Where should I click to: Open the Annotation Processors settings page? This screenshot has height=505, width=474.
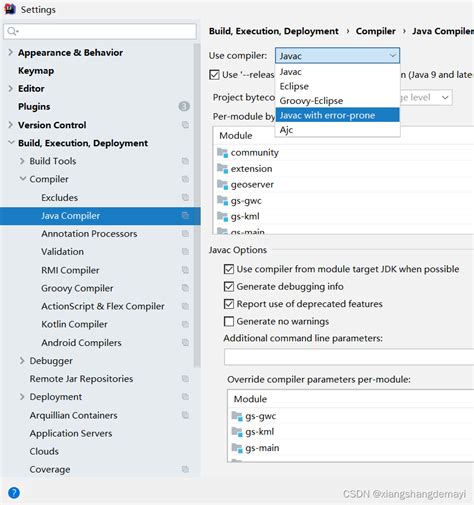(x=89, y=234)
